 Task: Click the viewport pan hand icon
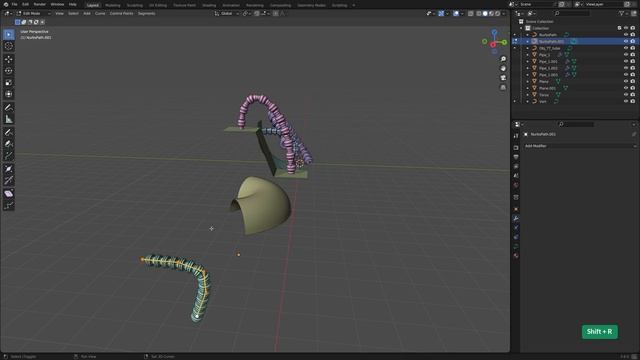(503, 69)
